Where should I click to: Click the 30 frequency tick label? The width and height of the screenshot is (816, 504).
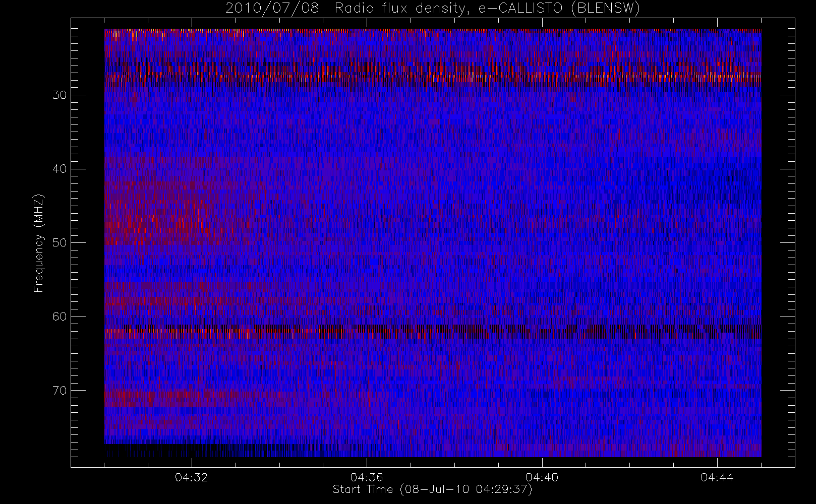point(60,95)
